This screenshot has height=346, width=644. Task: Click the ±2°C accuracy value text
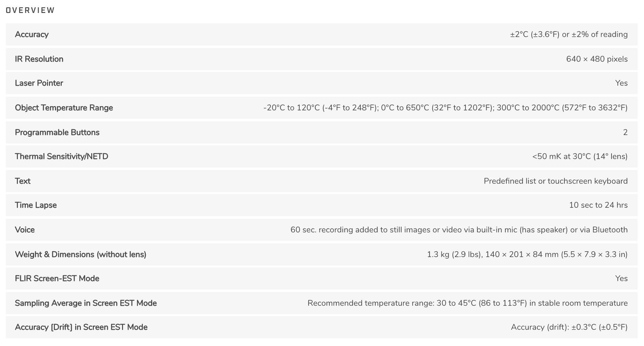point(569,34)
